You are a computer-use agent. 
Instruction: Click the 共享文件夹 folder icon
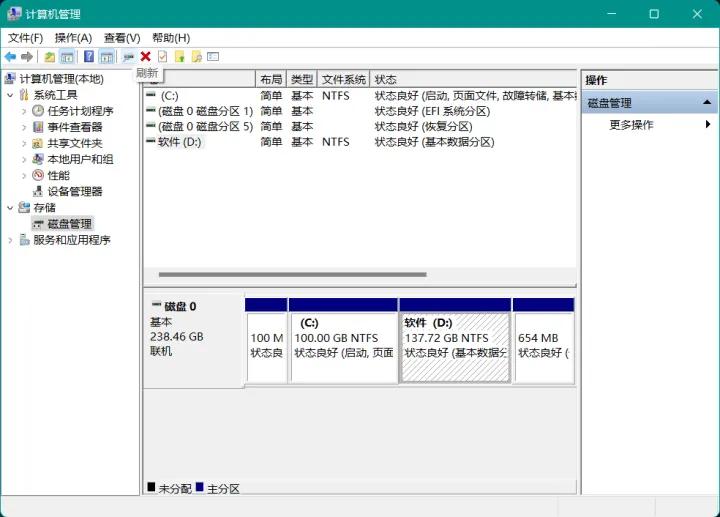(x=38, y=143)
